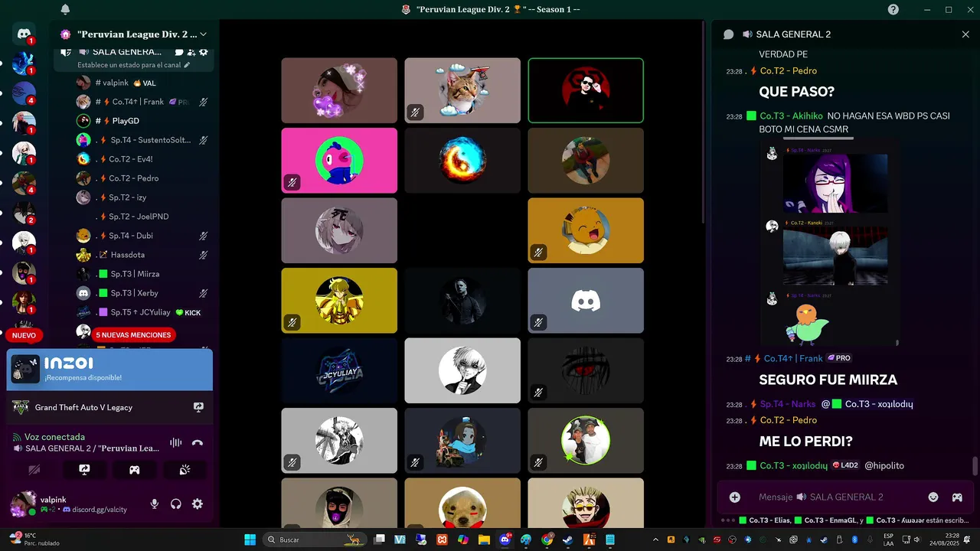This screenshot has width=980, height=551.
Task: Open File Explorer from the taskbar
Action: (x=484, y=540)
